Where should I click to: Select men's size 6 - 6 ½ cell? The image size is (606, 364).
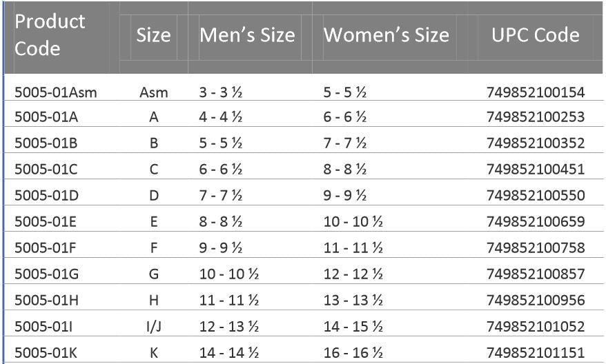click(x=220, y=170)
